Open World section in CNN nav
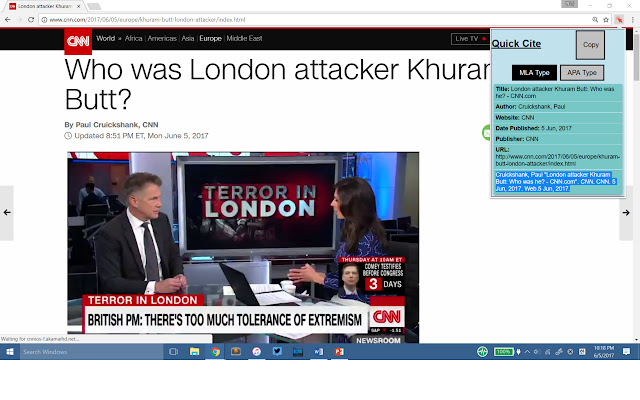The height and width of the screenshot is (400, 640). coord(105,38)
